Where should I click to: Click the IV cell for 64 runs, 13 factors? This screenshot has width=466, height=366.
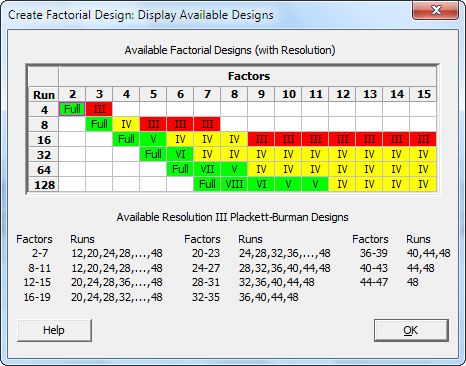[x=369, y=169]
